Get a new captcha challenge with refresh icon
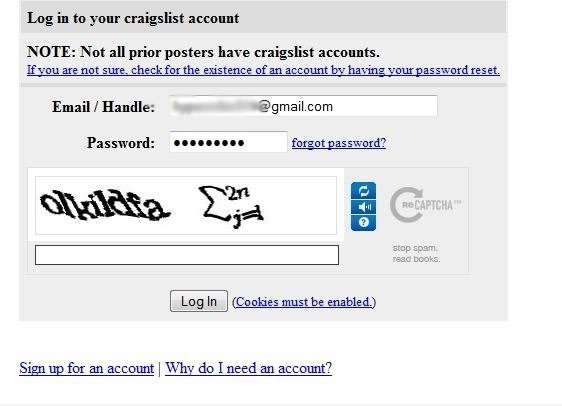Viewport: 562px width, 406px height. (363, 190)
